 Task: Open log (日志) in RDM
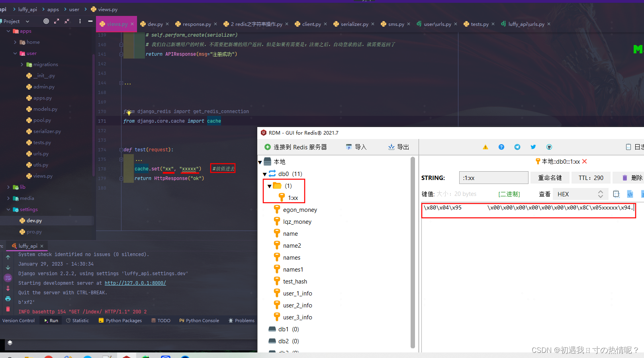pos(635,147)
